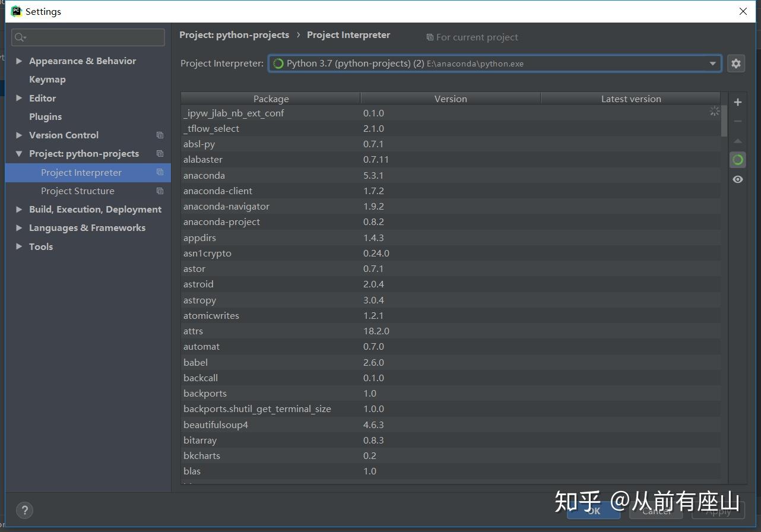Open the Keymap settings page
This screenshot has height=532, width=761.
click(x=47, y=80)
